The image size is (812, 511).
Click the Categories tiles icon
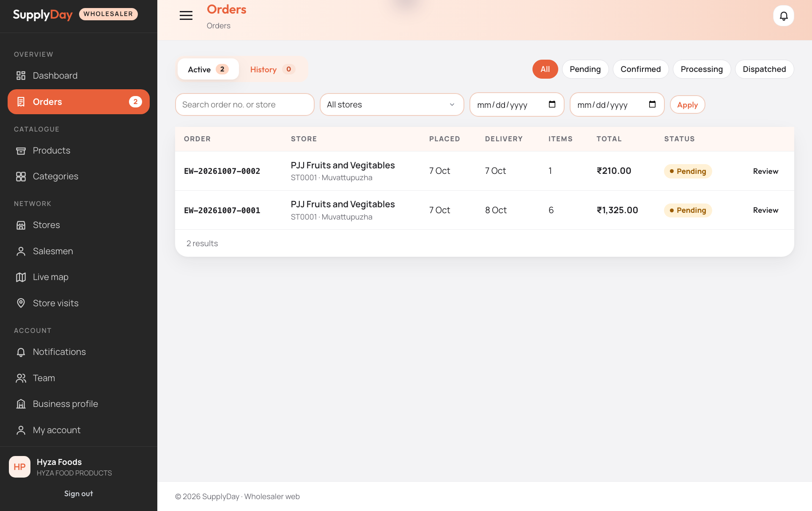pyautogui.click(x=21, y=176)
